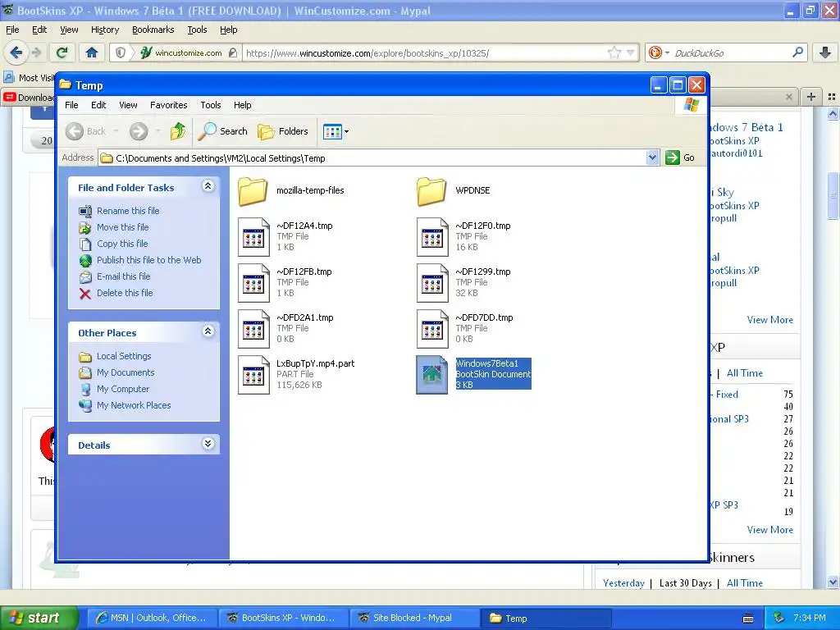Select the ~DF12FB.tmp file icon
This screenshot has height=630, width=840.
pos(253,283)
